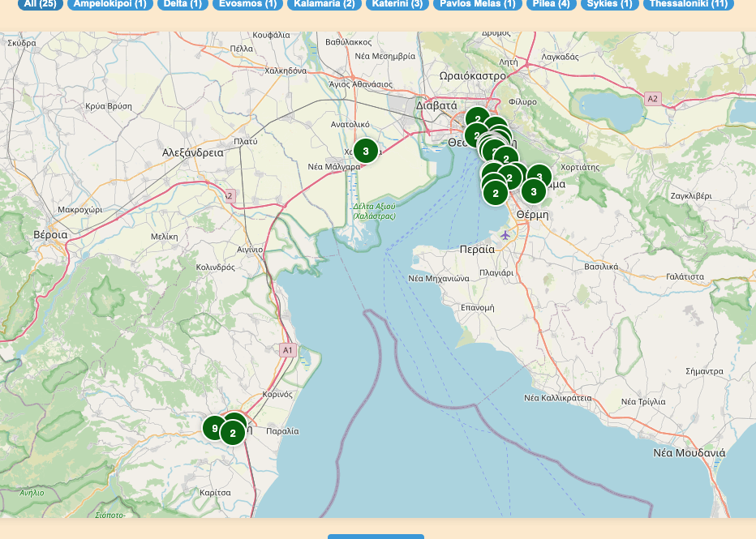Filter by Thessaloniki (11)
The width and height of the screenshot is (756, 539).
(x=689, y=4)
